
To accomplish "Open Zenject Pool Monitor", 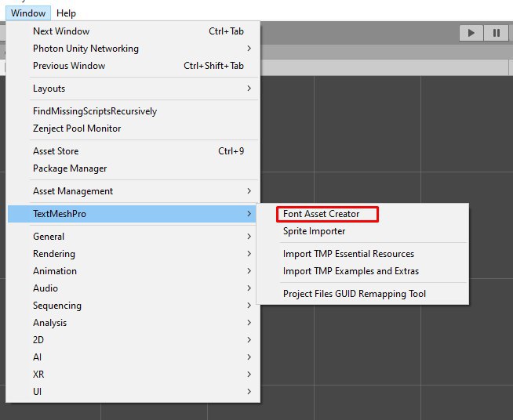I will pyautogui.click(x=133, y=129).
